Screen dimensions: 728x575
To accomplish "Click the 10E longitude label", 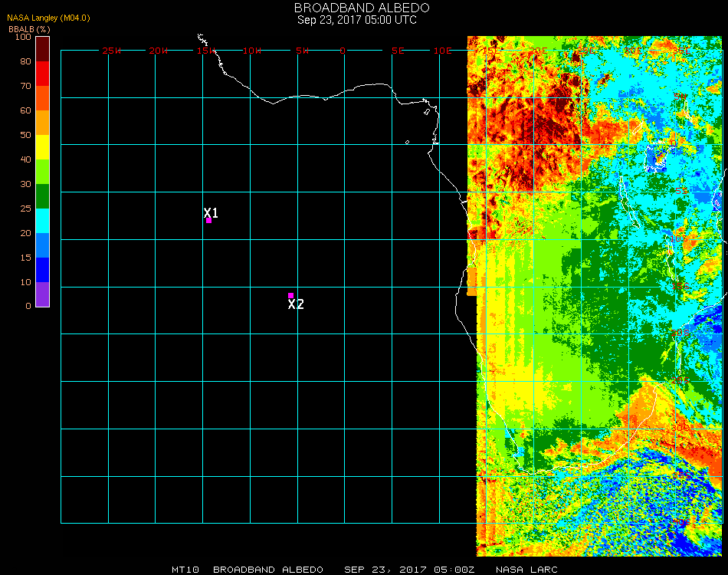I will 443,51.
